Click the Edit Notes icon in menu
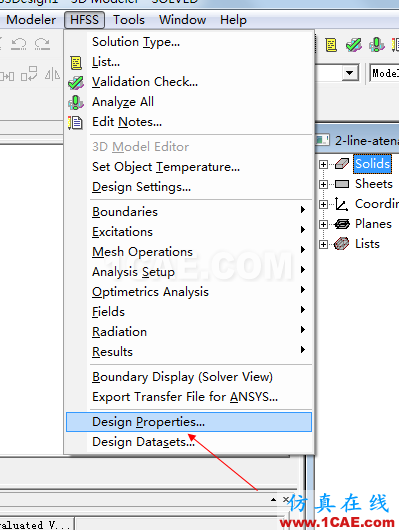This screenshot has height=530, width=399. coord(75,122)
